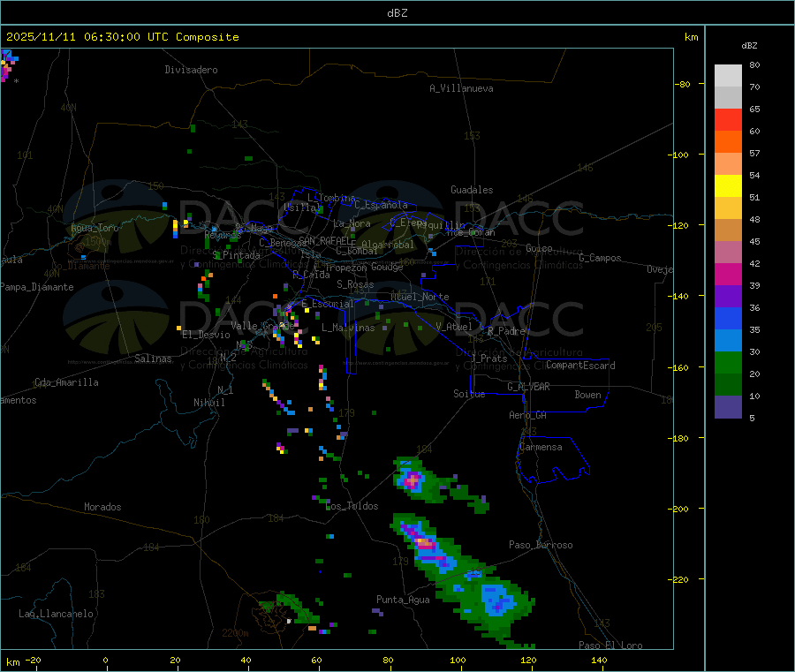Select the white 80 dBZ legend swatch

[x=728, y=76]
